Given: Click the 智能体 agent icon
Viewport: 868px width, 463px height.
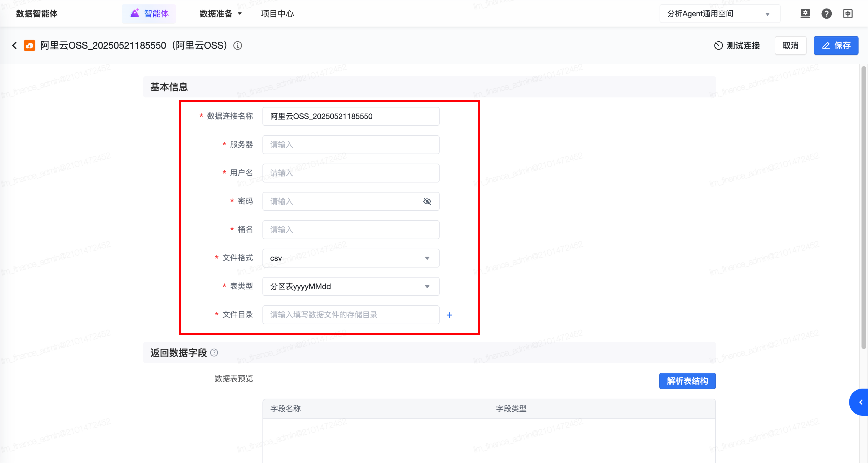Looking at the screenshot, I should click(135, 13).
